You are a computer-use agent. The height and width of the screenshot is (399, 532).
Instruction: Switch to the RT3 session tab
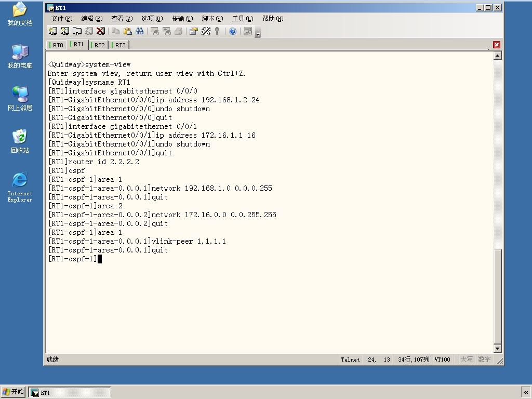119,45
